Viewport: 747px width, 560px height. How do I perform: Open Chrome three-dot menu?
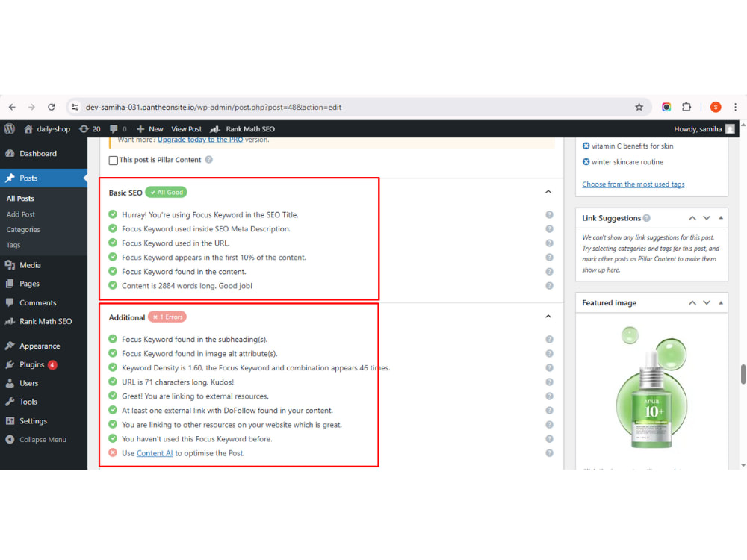pyautogui.click(x=735, y=107)
